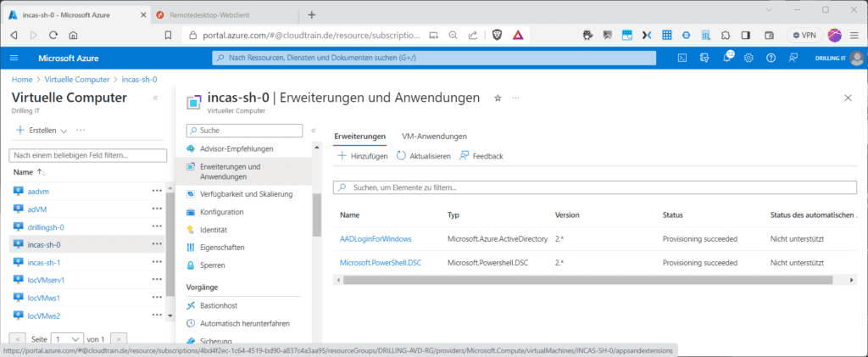The image size is (868, 357).
Task: Click the Brave rewards triangle icon
Action: tap(518, 35)
